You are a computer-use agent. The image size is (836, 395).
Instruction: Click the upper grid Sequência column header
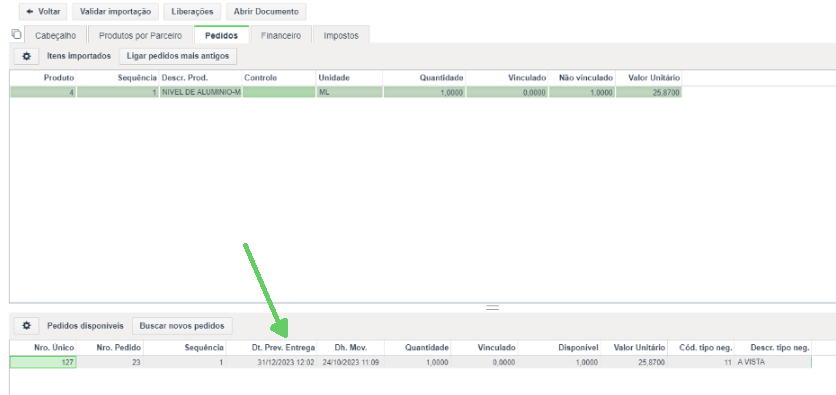[x=117, y=78]
